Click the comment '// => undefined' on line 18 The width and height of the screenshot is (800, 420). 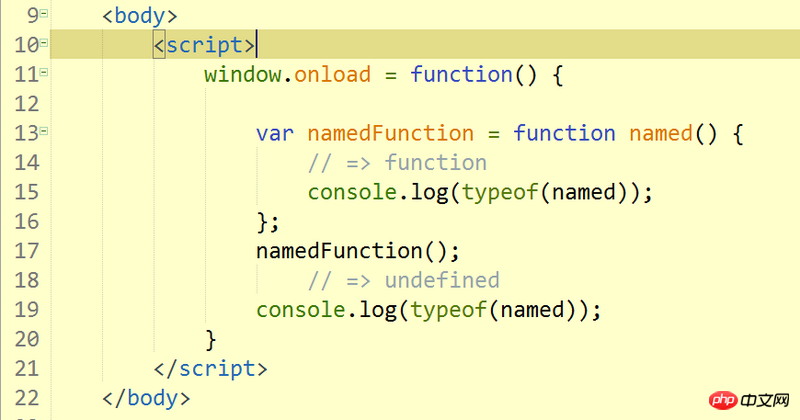click(404, 280)
